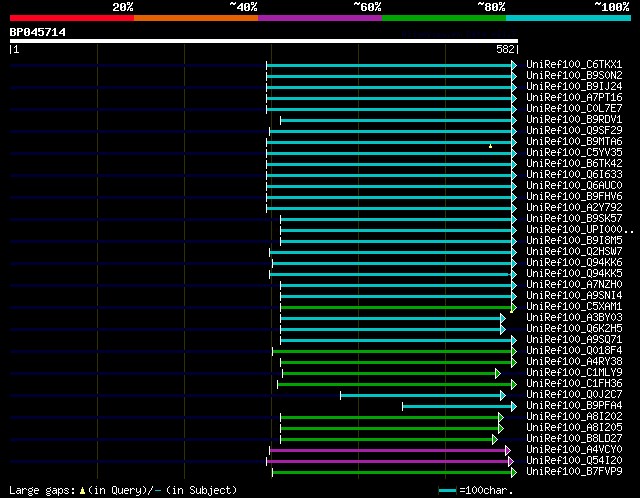This screenshot has height=498, width=640.
Task: Open the truncated UniRef100_UPI000.. hit label
Action: pyautogui.click(x=580, y=229)
